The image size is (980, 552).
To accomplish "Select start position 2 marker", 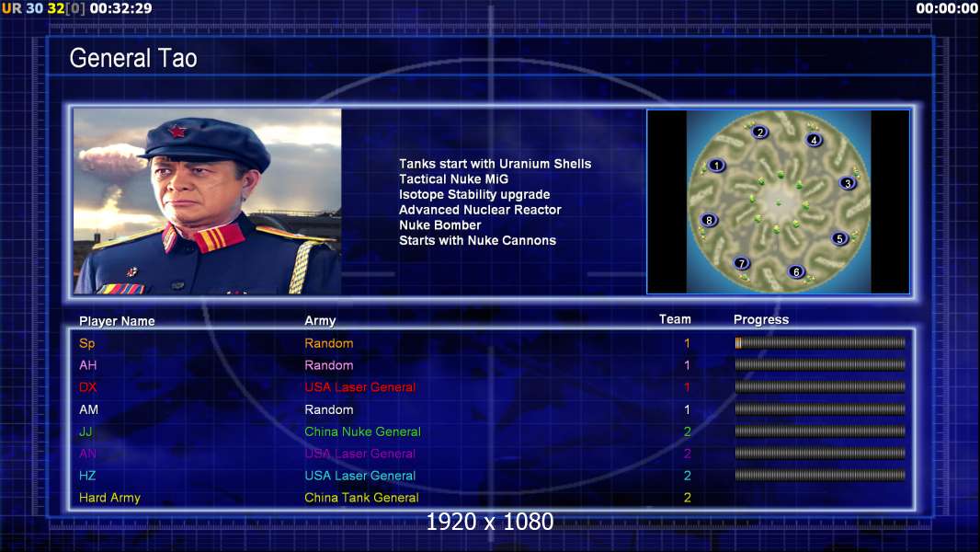I will pyautogui.click(x=759, y=132).
